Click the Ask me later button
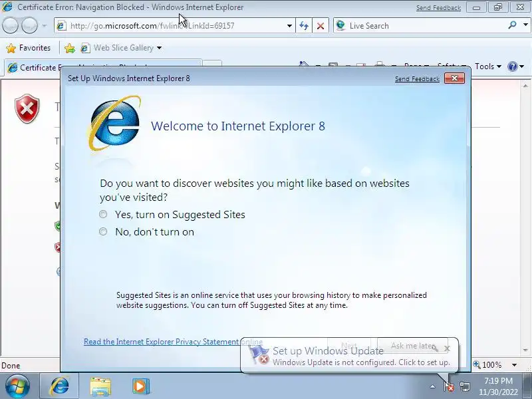Image resolution: width=532 pixels, height=399 pixels. (x=412, y=346)
